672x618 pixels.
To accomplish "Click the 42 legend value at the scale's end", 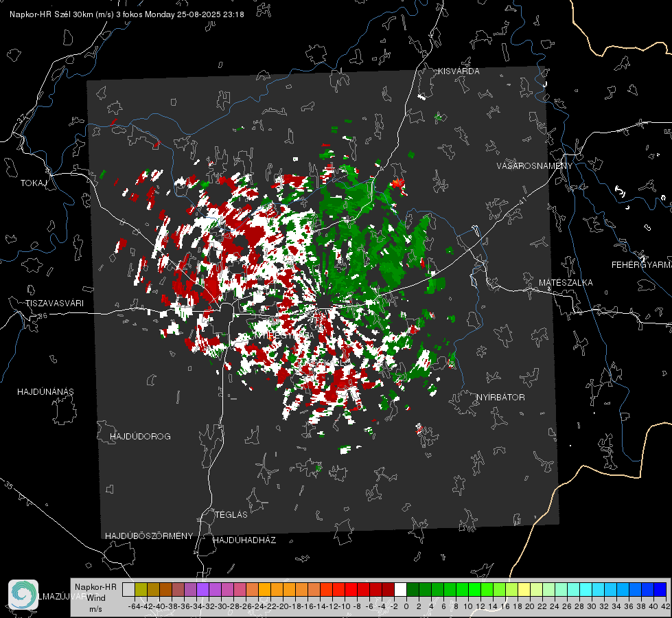I will pyautogui.click(x=666, y=606).
